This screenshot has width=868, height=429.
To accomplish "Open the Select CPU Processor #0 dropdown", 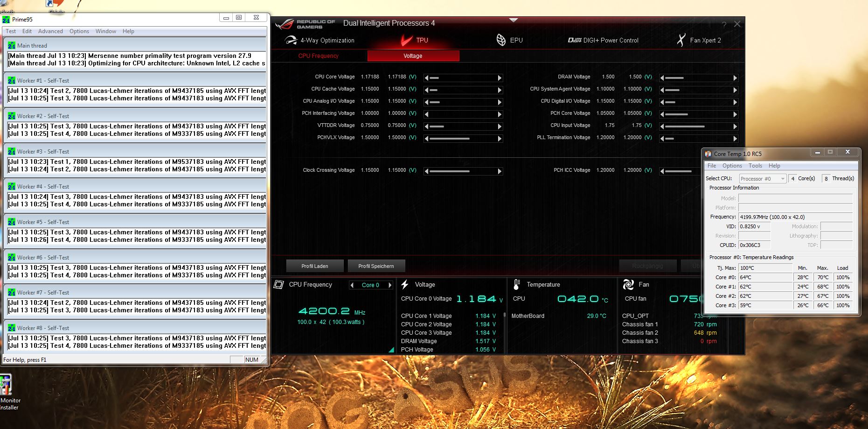I will (763, 179).
